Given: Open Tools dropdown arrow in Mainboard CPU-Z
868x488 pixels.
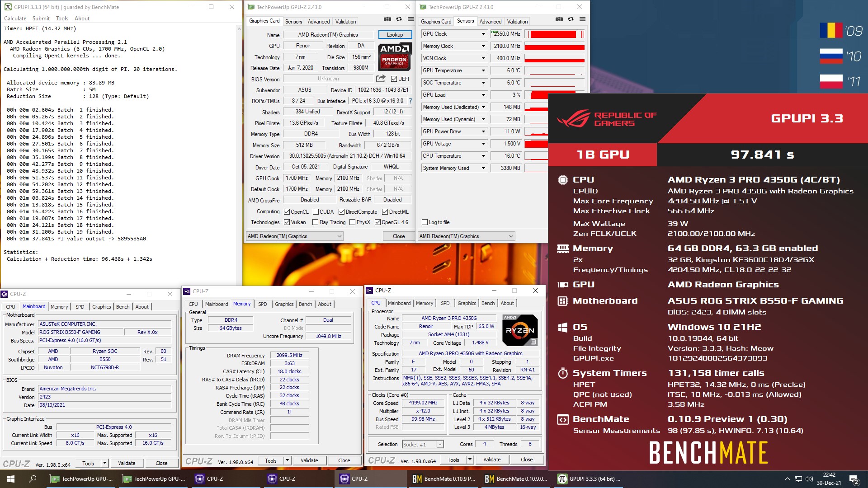Looking at the screenshot, I should coord(104,463).
